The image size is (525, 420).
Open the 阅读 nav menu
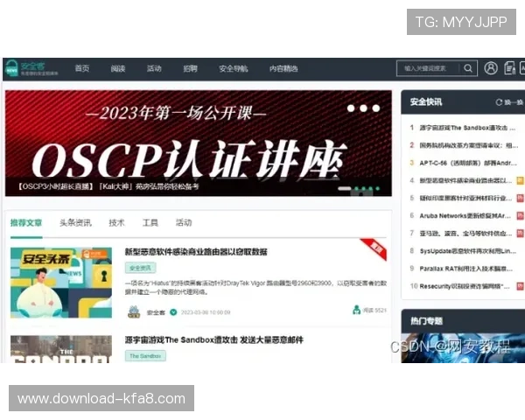coord(118,68)
